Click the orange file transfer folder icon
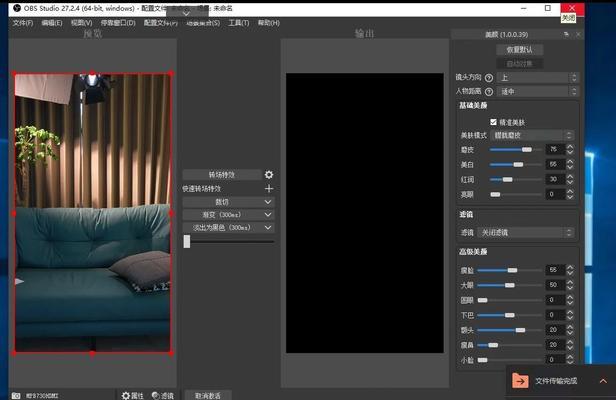 point(520,380)
